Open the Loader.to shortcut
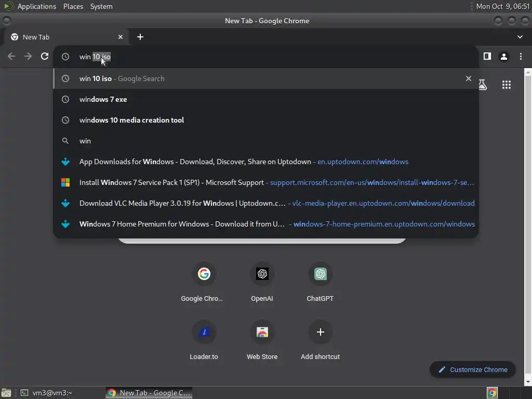532x399 pixels. (204, 340)
